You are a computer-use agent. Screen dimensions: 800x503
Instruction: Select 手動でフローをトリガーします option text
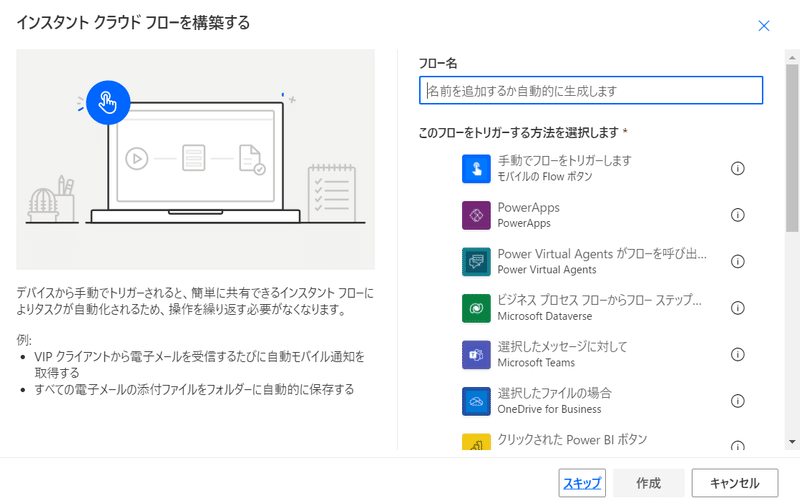[564, 161]
